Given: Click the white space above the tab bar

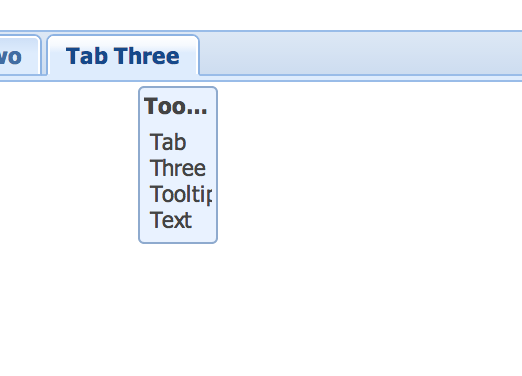Looking at the screenshot, I should point(261,15).
